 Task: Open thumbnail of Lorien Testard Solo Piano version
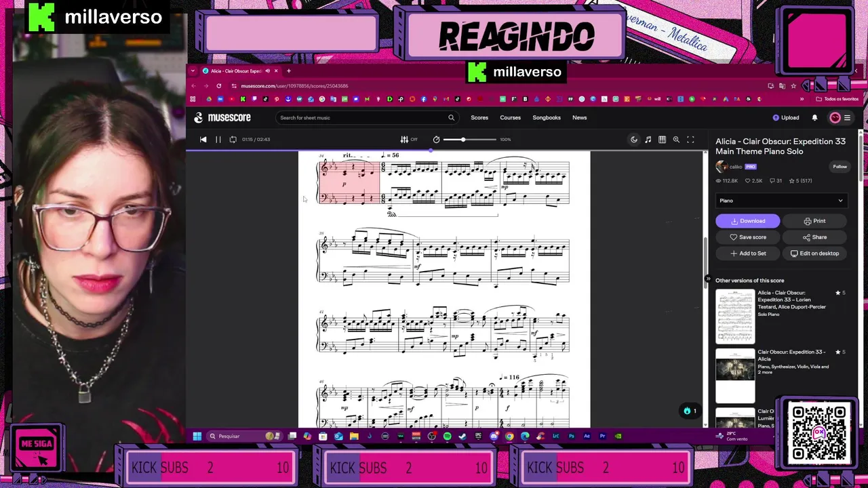click(x=735, y=317)
